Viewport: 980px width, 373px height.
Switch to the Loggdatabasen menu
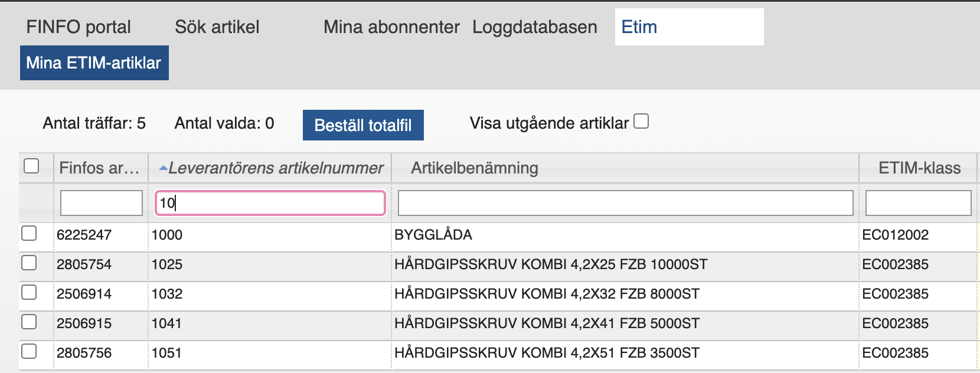[x=534, y=27]
